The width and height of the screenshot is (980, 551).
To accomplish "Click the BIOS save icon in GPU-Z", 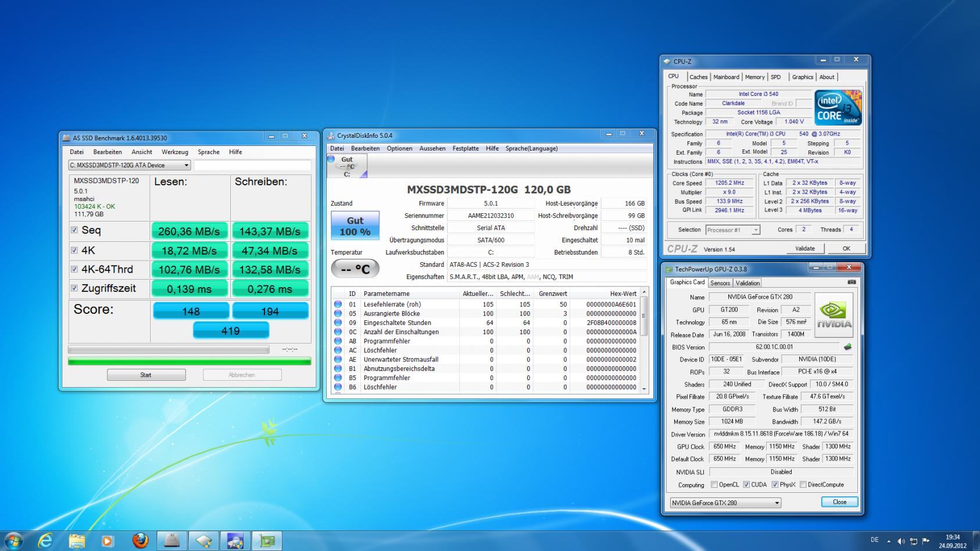I will tap(847, 347).
